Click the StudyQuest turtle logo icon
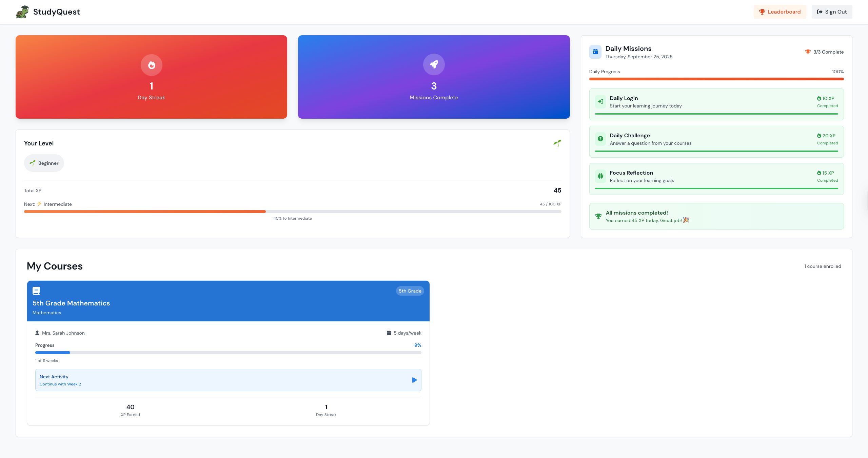Image resolution: width=868 pixels, height=458 pixels. coord(22,12)
